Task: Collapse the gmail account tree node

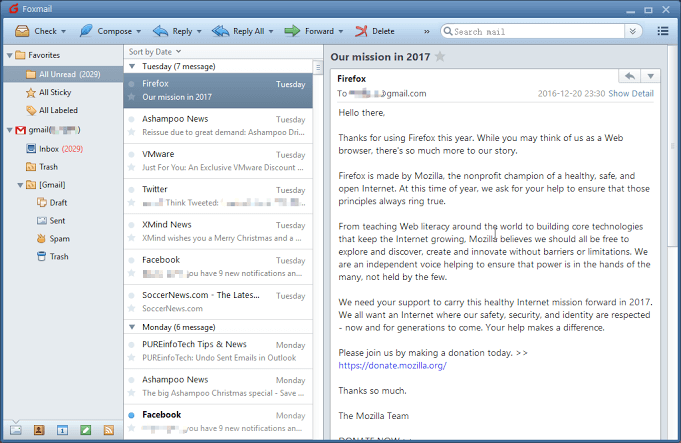Action: point(10,130)
